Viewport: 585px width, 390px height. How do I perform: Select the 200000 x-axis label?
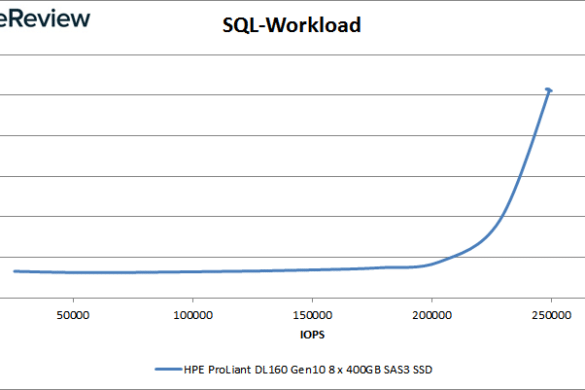[x=432, y=315]
